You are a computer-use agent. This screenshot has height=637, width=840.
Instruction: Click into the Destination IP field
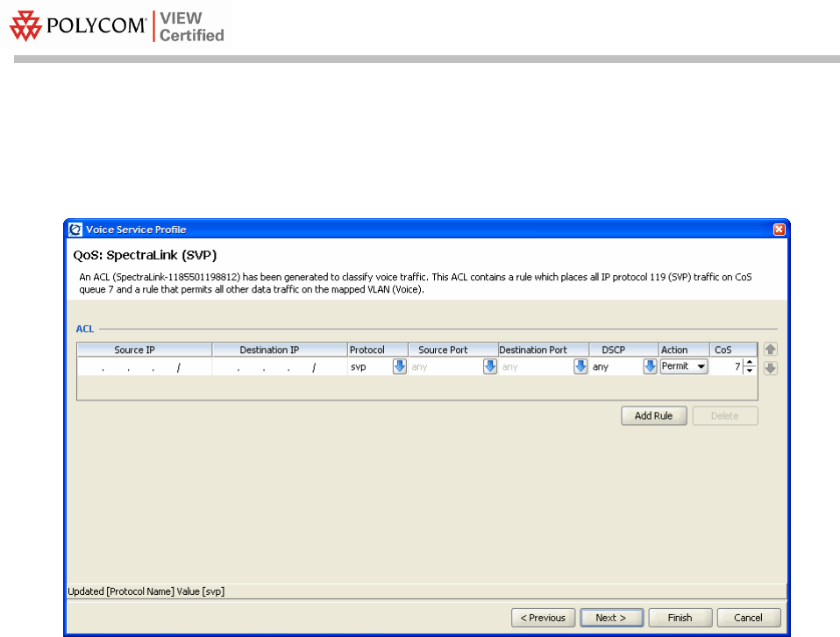(x=280, y=366)
